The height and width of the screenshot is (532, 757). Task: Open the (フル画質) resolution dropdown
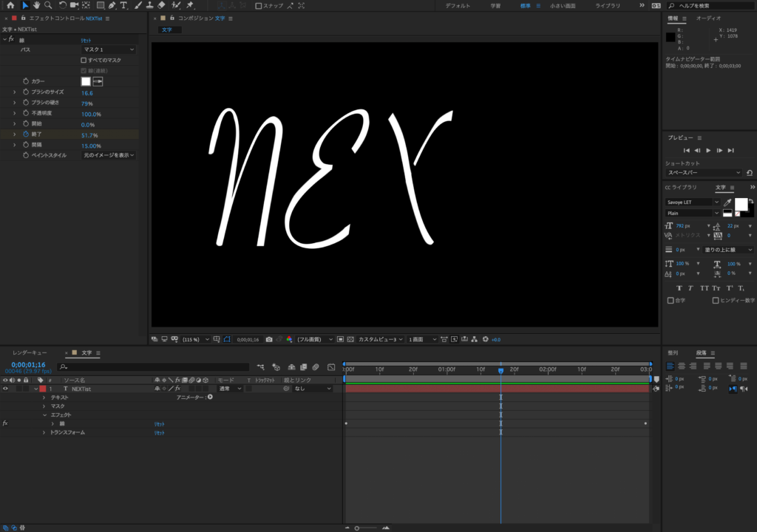tap(315, 339)
